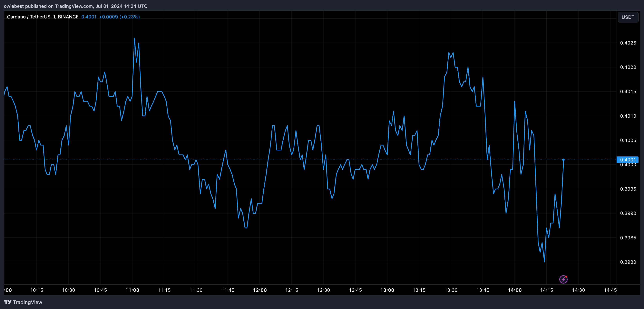Viewport: 644px width, 309px height.
Task: Click the 0.4020 price axis label
Action: [628, 67]
